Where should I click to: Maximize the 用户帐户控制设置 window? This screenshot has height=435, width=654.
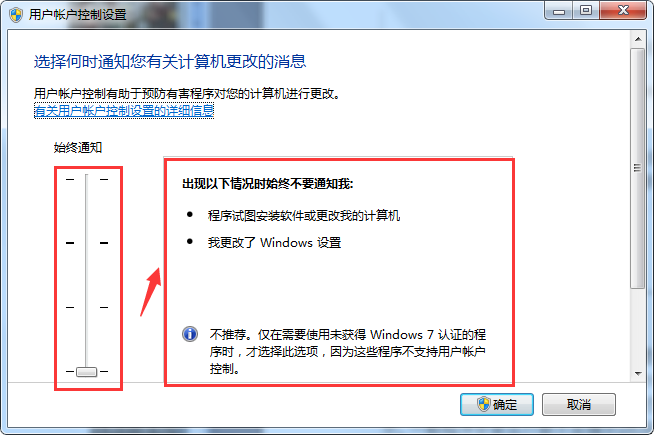pos(586,11)
